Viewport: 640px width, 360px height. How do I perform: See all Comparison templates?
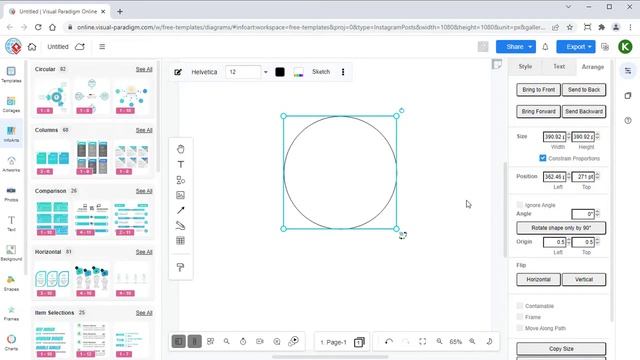coord(144,191)
